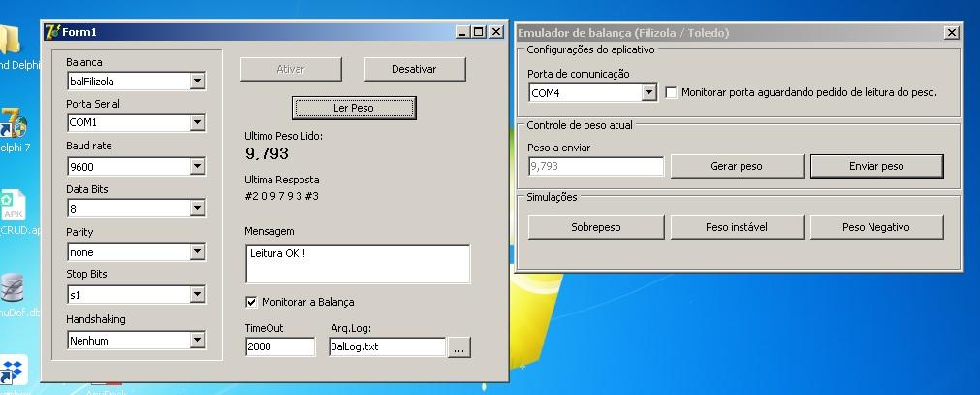Open the Delphi 7 desktop shortcut
Image resolution: width=980 pixels, height=395 pixels.
(x=12, y=123)
